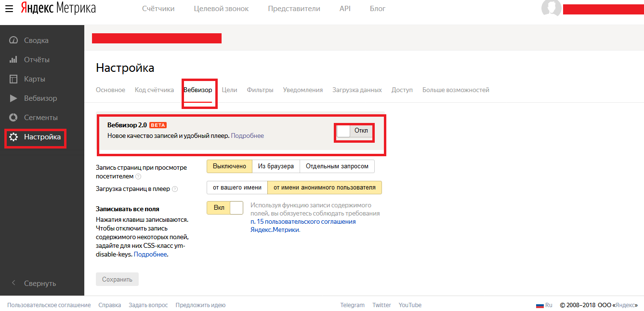Switch to the Фильтры tab
This screenshot has height=311, width=644.
tap(260, 90)
